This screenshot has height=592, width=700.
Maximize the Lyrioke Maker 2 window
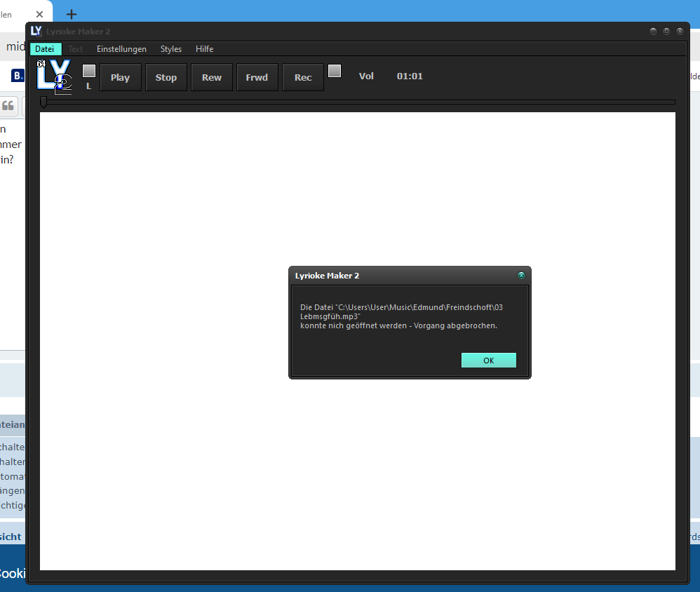(x=666, y=32)
